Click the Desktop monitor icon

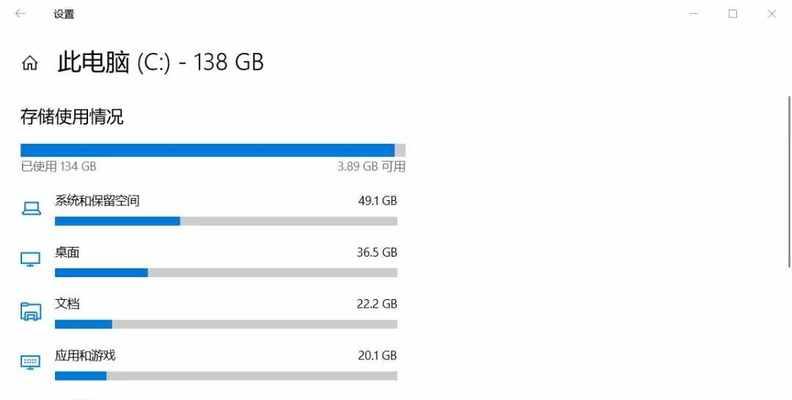click(30, 259)
